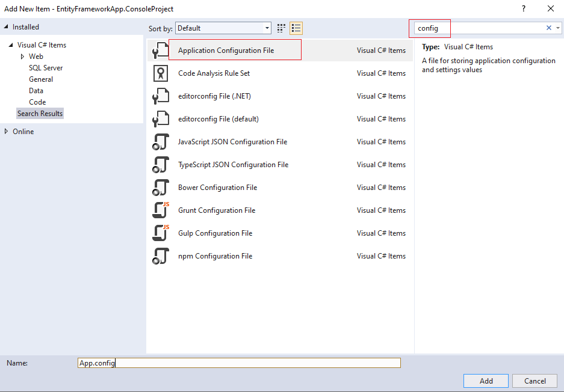Click the Add button
This screenshot has height=392, width=564.
[x=485, y=381]
